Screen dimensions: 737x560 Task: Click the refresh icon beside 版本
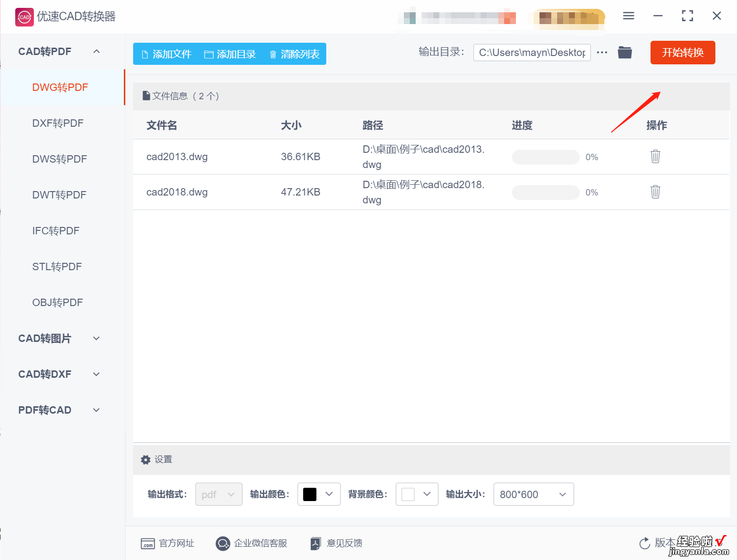[x=645, y=543]
